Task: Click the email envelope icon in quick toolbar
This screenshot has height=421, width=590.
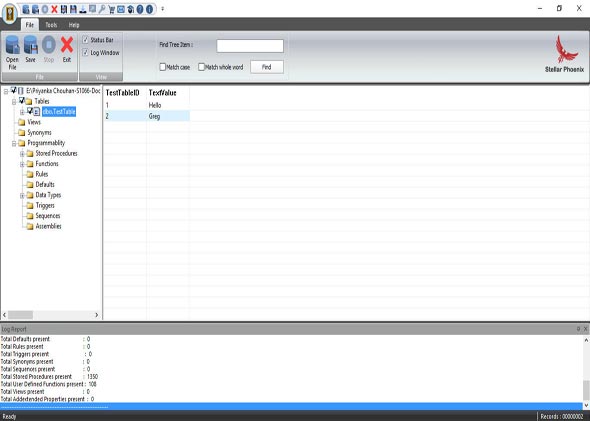Action: tap(121, 9)
